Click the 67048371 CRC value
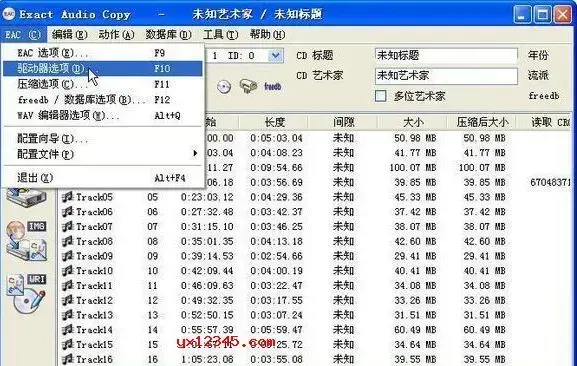Viewport: 577px width, 366px height. click(551, 182)
